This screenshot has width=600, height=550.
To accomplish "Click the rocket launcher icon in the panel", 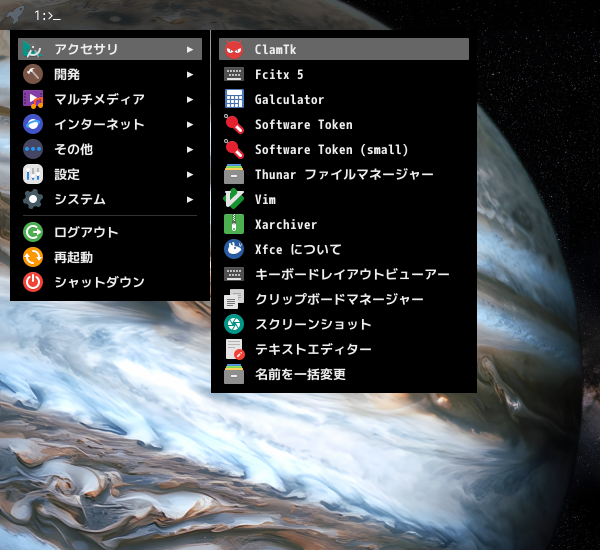I will point(15,15).
